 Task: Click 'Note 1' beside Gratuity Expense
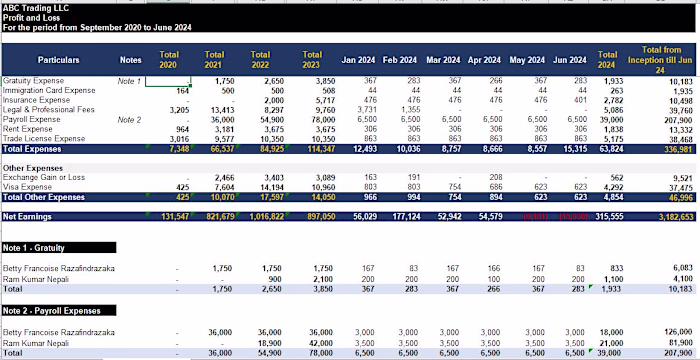tap(129, 81)
